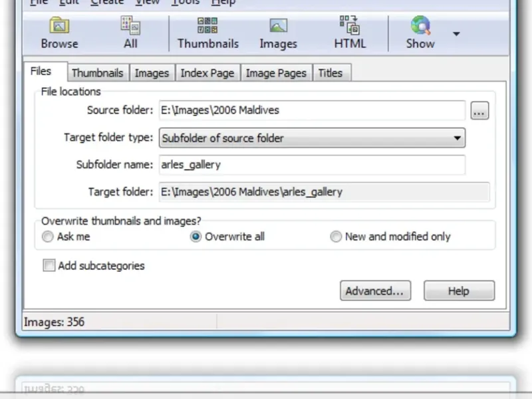Click the read-only Target folder field
Screen dimensions: 532x399
(x=324, y=192)
